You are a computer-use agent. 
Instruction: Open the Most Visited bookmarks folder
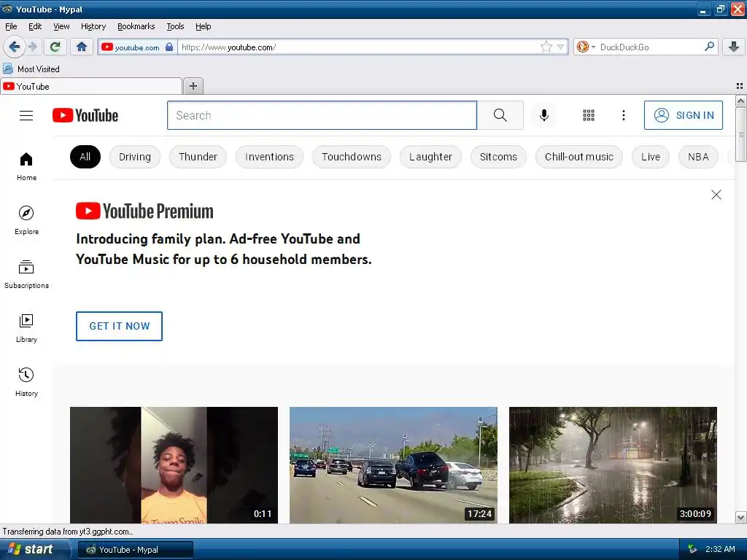coord(31,69)
